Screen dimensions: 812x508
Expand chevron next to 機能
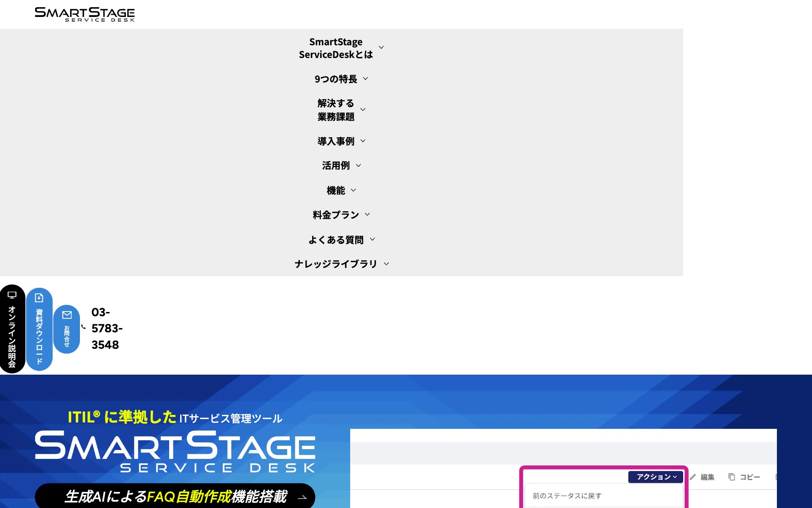tap(354, 190)
